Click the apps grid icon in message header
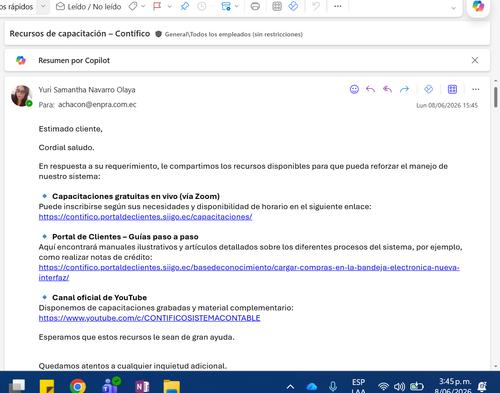Screen dimensions: 500x393 coord(452,89)
